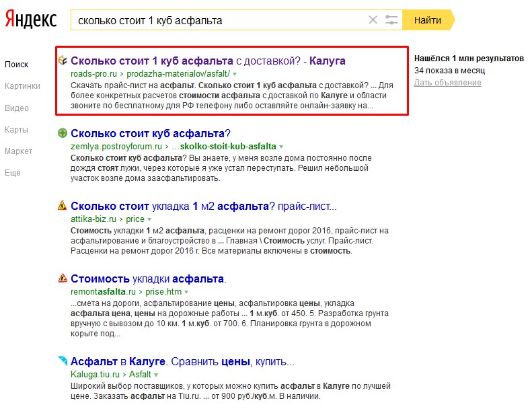Click the zemlya.postroyforum.ru domain link
The image size is (532, 413).
click(116, 146)
